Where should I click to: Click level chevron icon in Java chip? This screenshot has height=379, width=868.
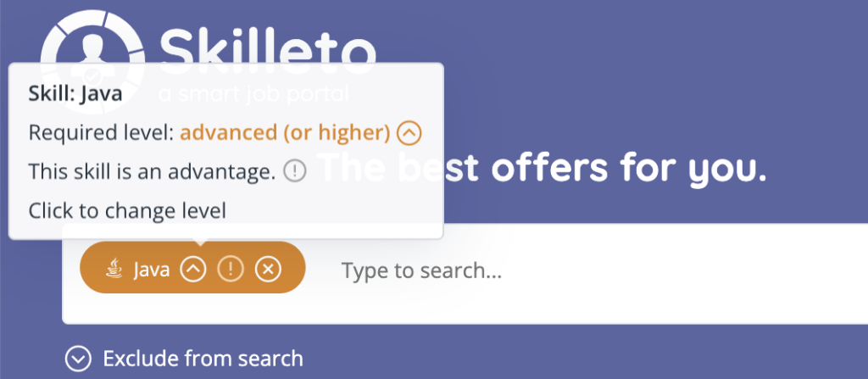tap(193, 270)
